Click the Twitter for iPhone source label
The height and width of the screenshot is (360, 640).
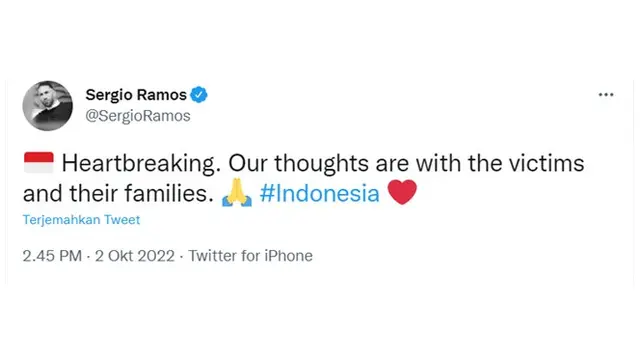[250, 256]
